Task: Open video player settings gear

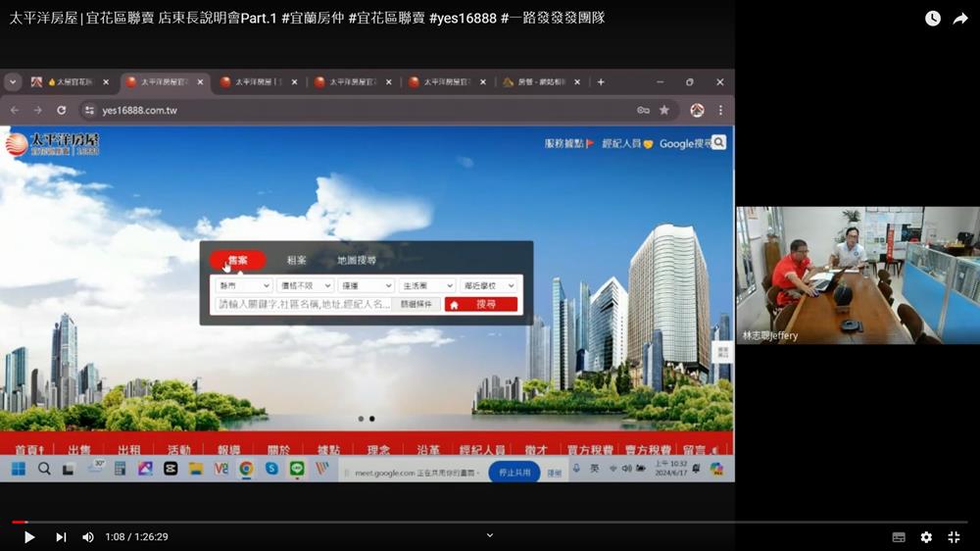Action: tap(926, 537)
